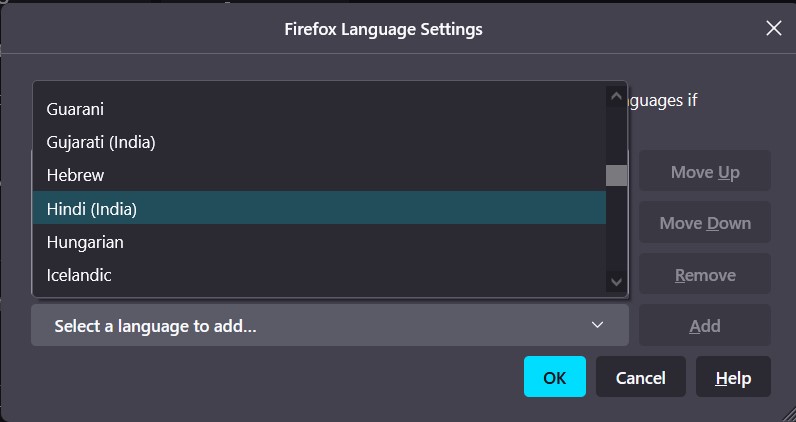Open Help for language settings
796x422 pixels.
tap(733, 378)
